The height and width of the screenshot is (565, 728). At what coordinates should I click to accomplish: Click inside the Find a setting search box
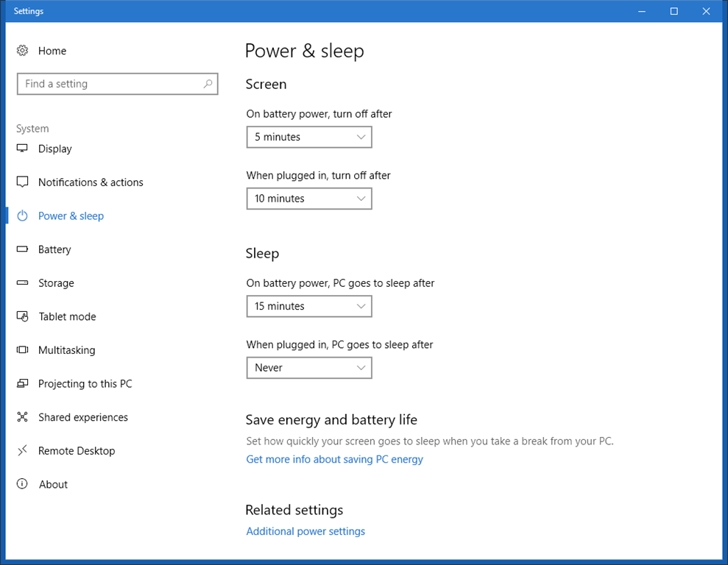point(110,84)
